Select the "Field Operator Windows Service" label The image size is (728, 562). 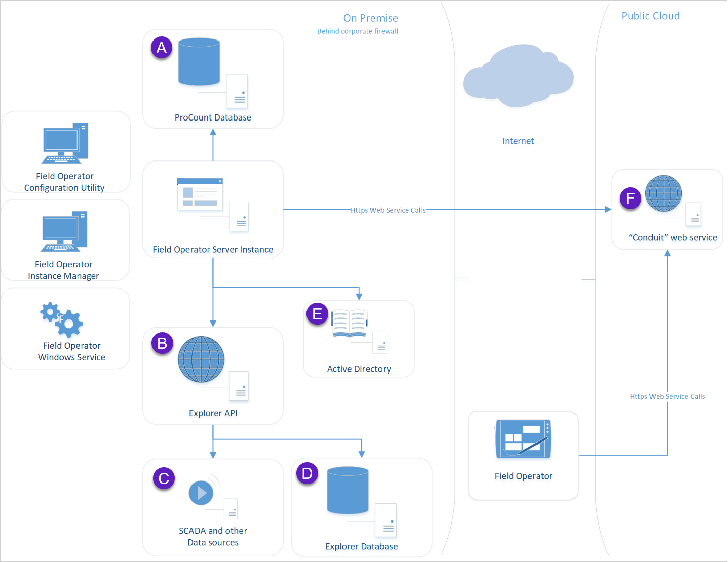click(72, 351)
